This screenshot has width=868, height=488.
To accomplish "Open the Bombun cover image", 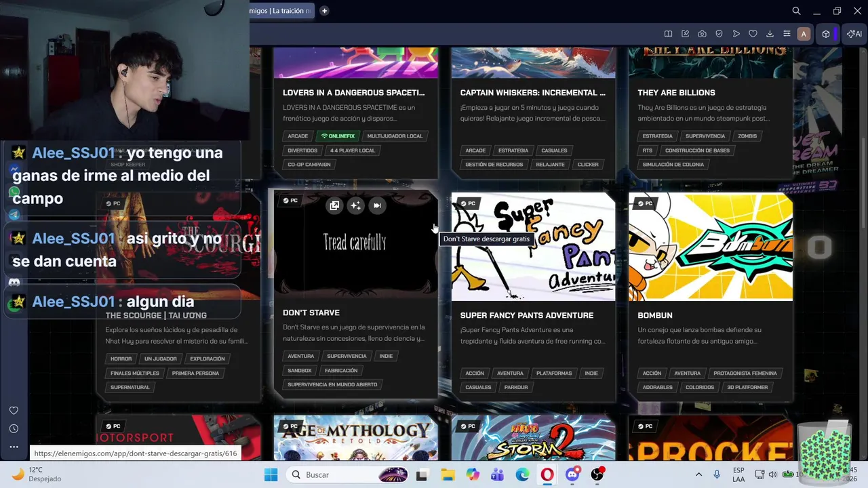I will click(711, 247).
